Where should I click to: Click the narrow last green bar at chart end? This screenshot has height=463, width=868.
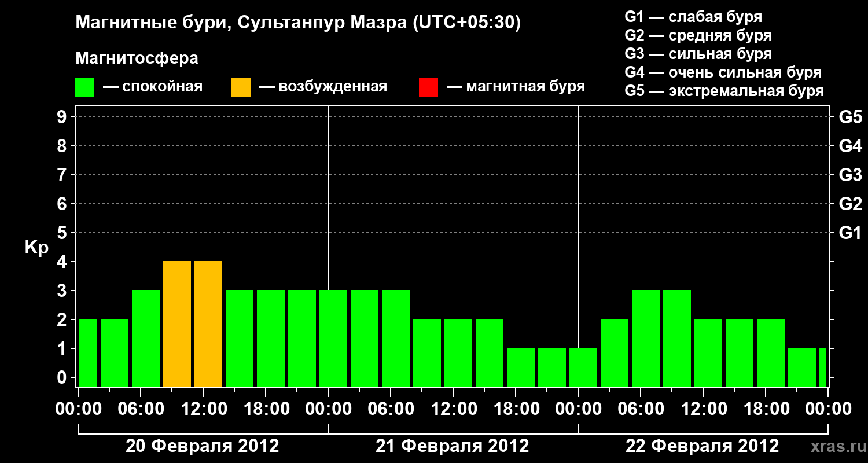point(823,368)
